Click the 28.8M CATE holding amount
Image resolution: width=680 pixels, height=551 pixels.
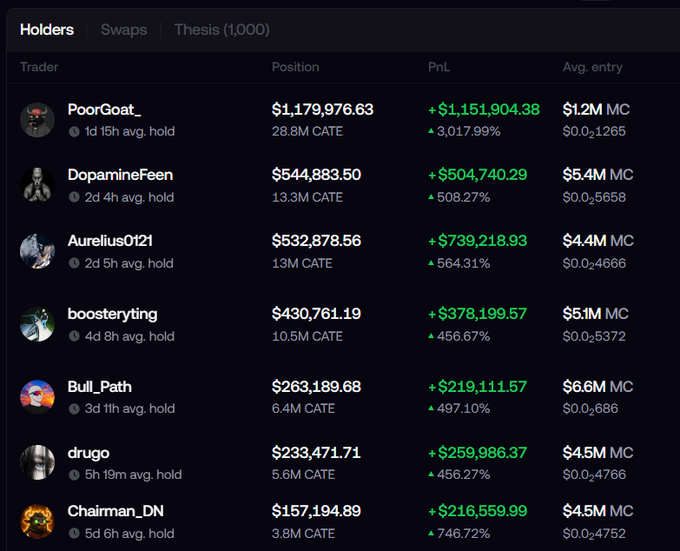click(307, 131)
